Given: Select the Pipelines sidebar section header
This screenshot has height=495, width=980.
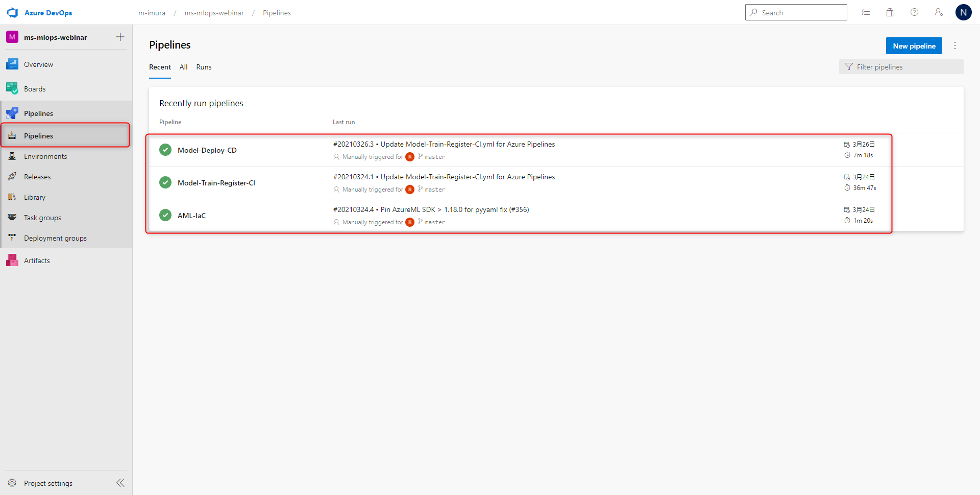Looking at the screenshot, I should pyautogui.click(x=66, y=113).
